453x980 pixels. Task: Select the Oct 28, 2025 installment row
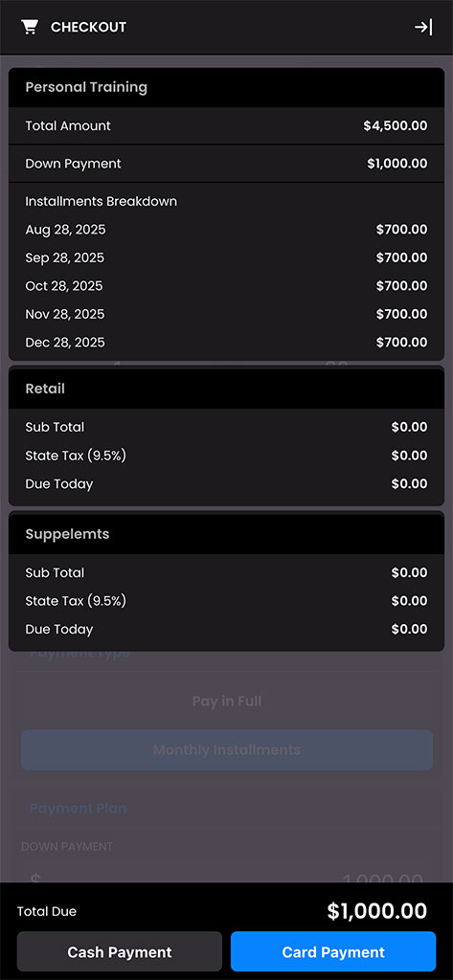tap(226, 285)
